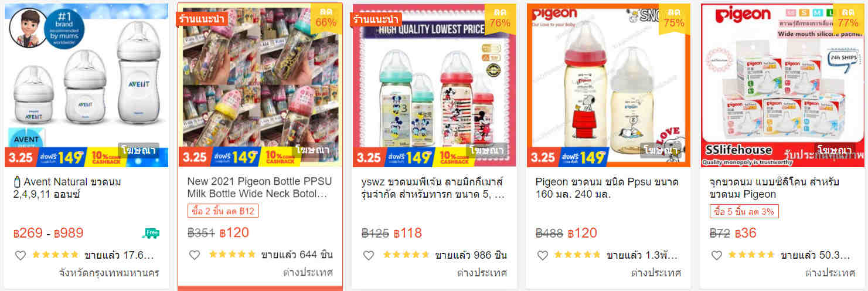This screenshot has height=291, width=868.
Task: Like the Avent Natural bottle with heart icon
Action: (21, 255)
